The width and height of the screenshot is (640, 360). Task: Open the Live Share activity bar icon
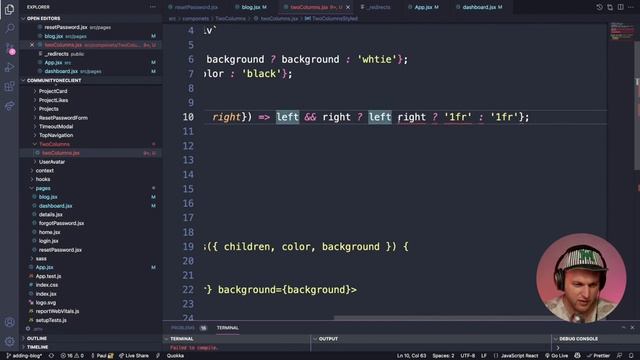9,106
